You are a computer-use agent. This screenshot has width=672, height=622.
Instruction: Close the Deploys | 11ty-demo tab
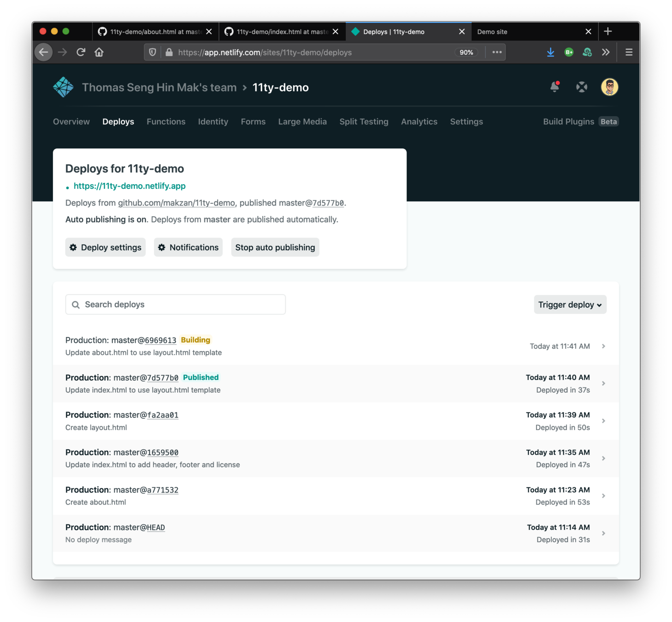[461, 31]
